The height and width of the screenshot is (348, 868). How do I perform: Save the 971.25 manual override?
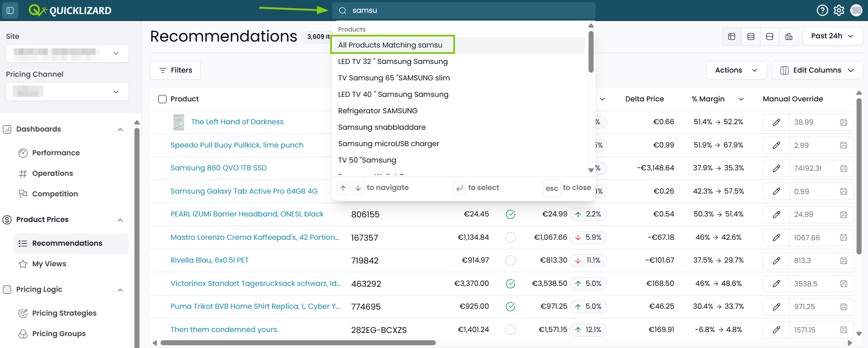844,307
